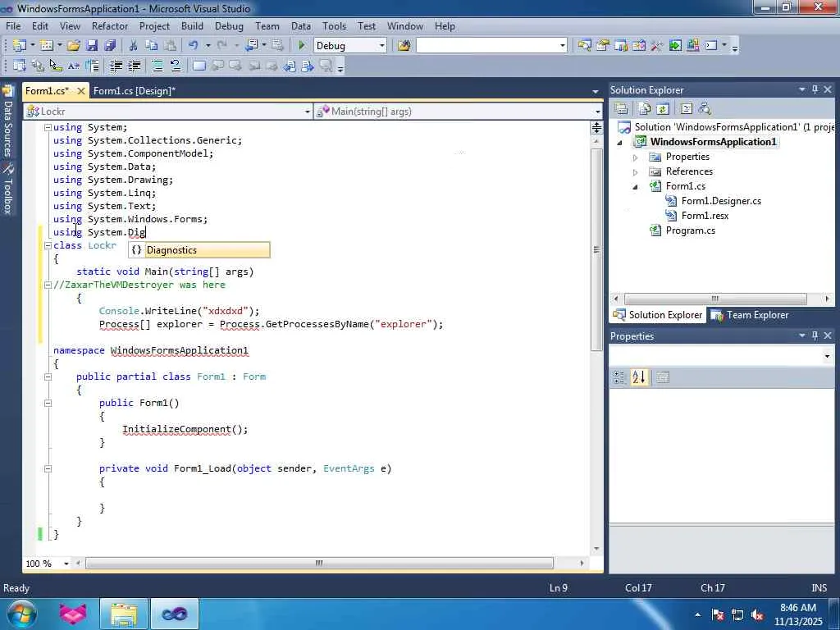Switch to the Team Explorer tab

[x=750, y=315]
